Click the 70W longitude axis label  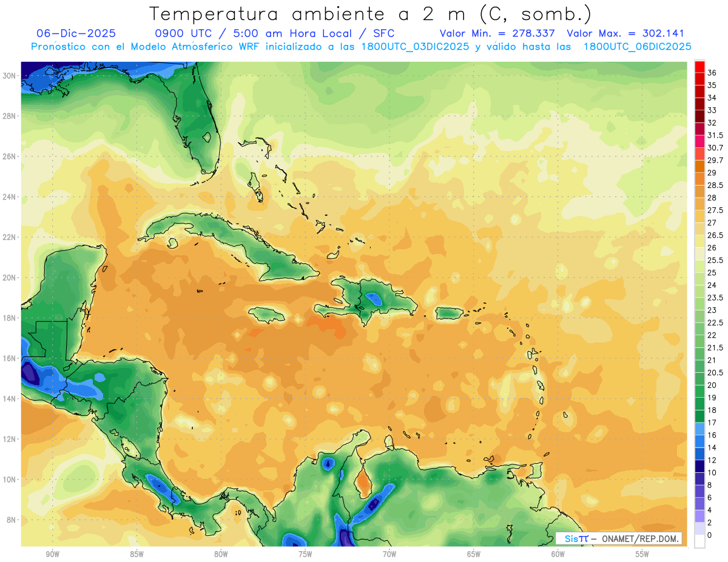click(389, 554)
